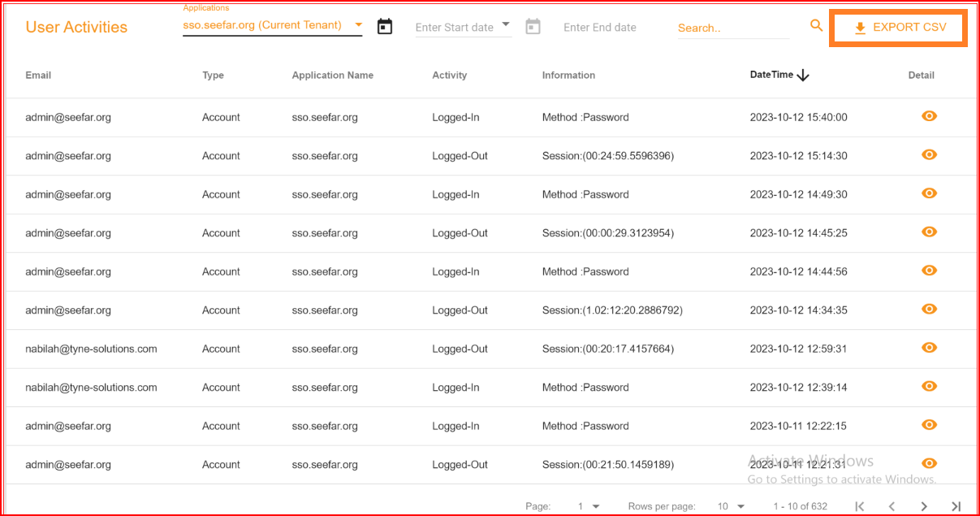Select the User Activities title
This screenshot has height=516, width=980.
pos(76,27)
